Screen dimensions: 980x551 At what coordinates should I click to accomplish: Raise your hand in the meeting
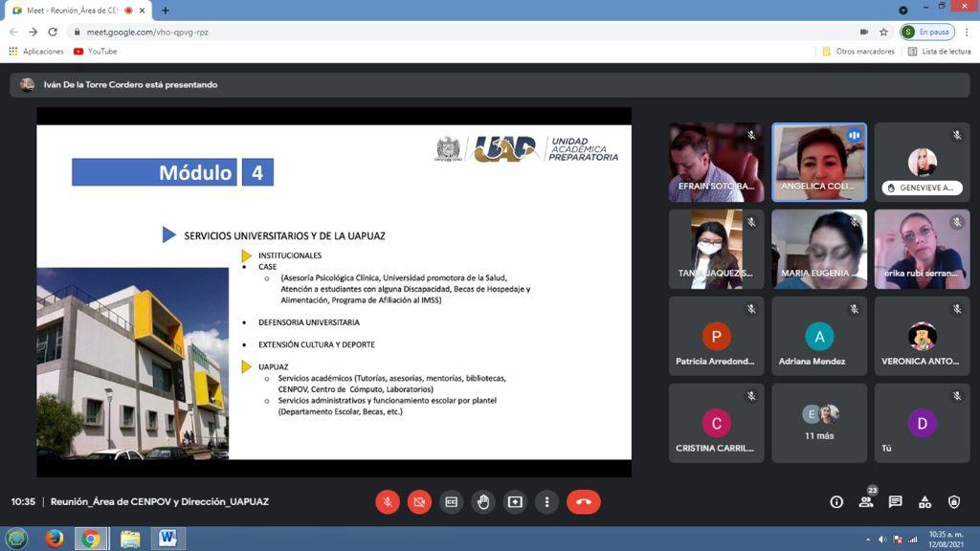pos(483,501)
